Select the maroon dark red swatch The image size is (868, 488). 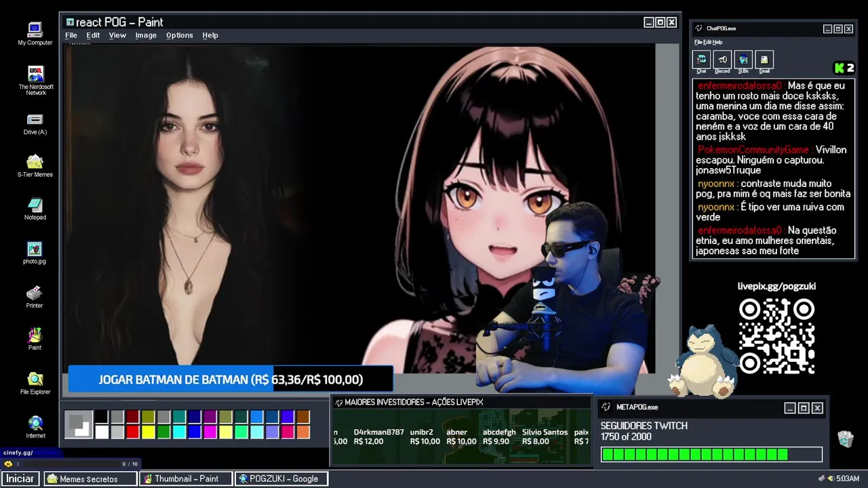[132, 418]
